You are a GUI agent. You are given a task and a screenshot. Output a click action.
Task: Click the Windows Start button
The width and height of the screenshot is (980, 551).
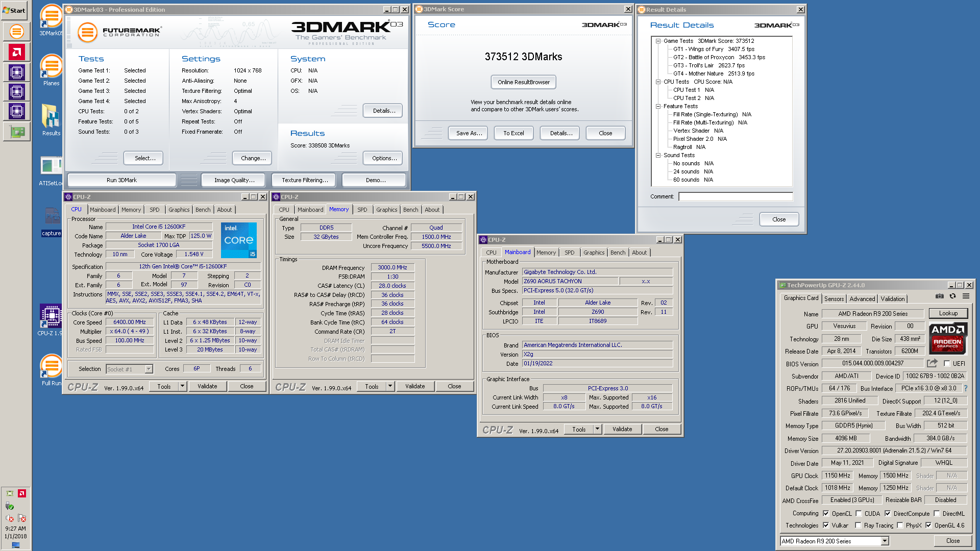coord(14,10)
